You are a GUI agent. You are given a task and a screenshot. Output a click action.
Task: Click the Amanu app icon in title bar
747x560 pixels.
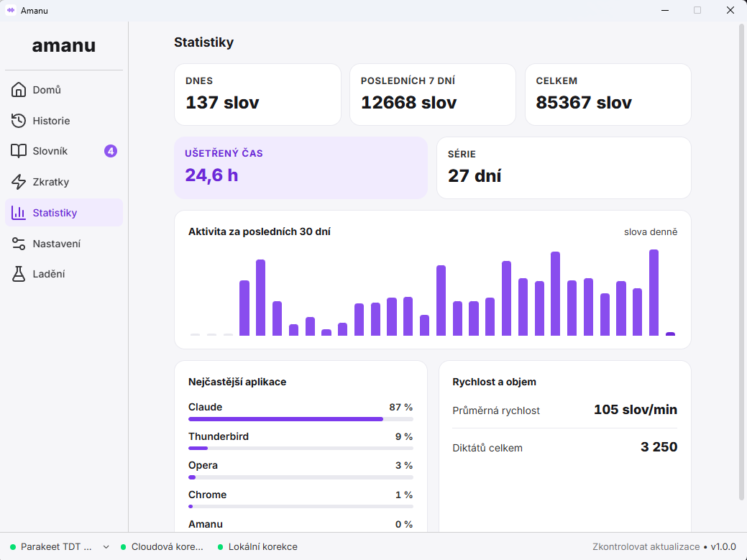11,10
